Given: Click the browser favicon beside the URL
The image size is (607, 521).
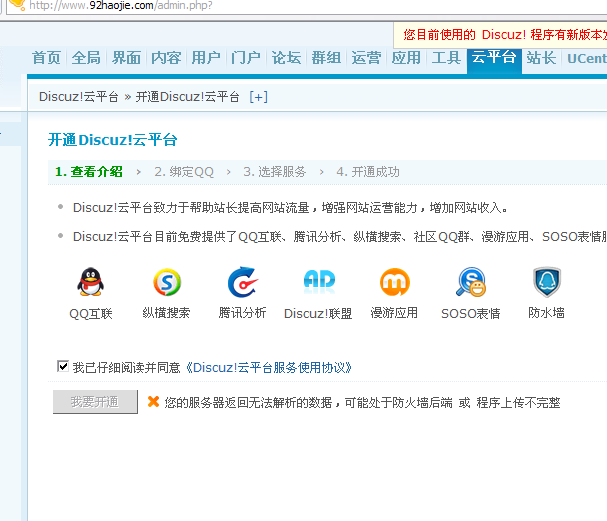Looking at the screenshot, I should pos(17,5).
